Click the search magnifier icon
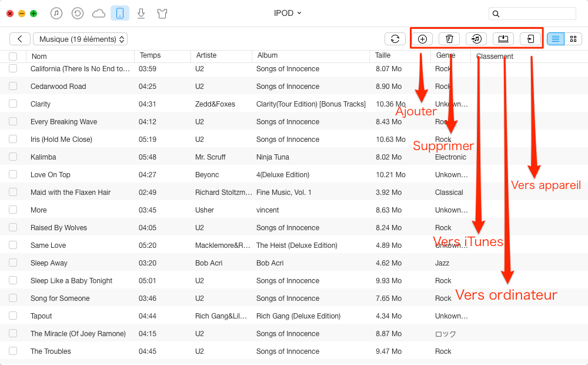Screen dimensions: 588x365 (496, 14)
